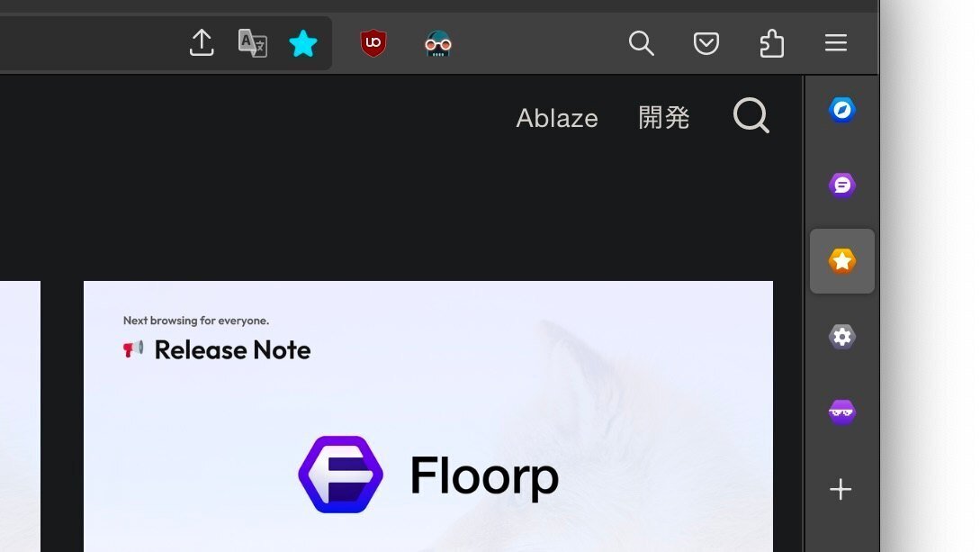Image resolution: width=980 pixels, height=552 pixels.
Task: Click the share page upload icon
Action: coord(202,43)
